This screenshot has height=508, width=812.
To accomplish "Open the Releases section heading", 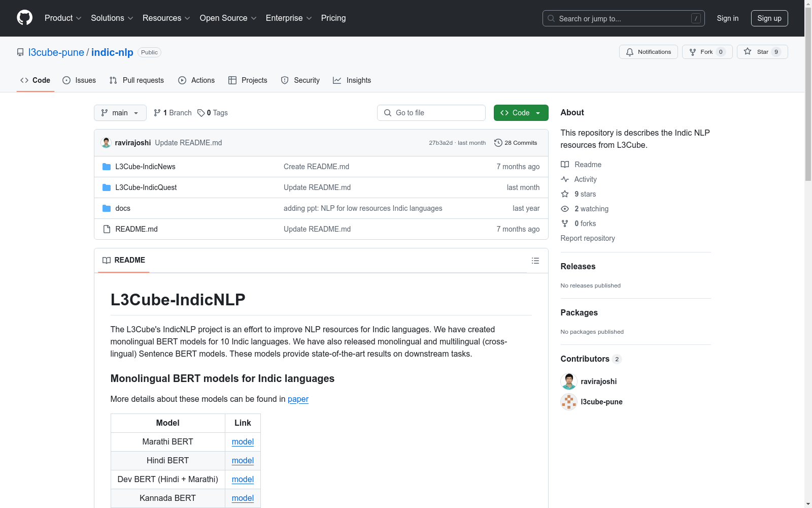I will pos(578,266).
